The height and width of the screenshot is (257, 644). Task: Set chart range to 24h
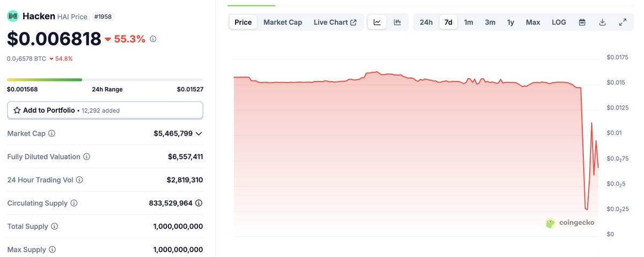pyautogui.click(x=426, y=22)
